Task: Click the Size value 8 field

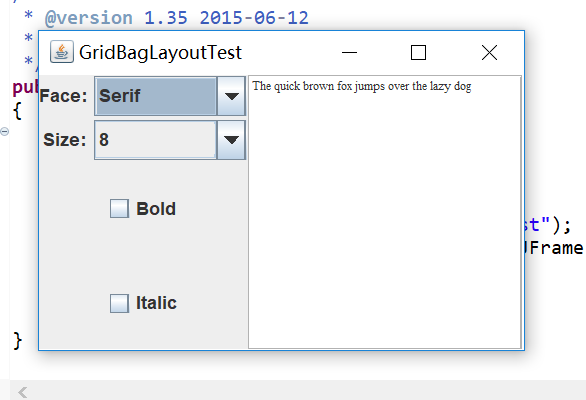Action: [x=156, y=140]
